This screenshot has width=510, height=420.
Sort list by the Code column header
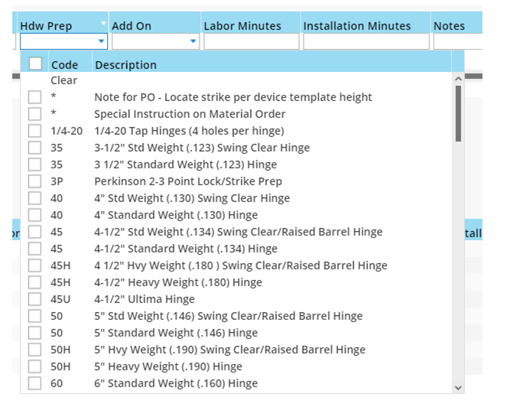point(65,65)
